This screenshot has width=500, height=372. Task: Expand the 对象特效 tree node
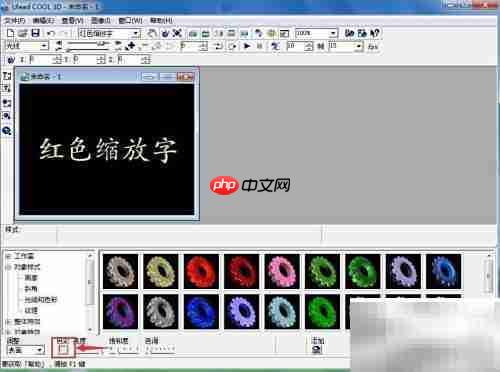click(8, 332)
